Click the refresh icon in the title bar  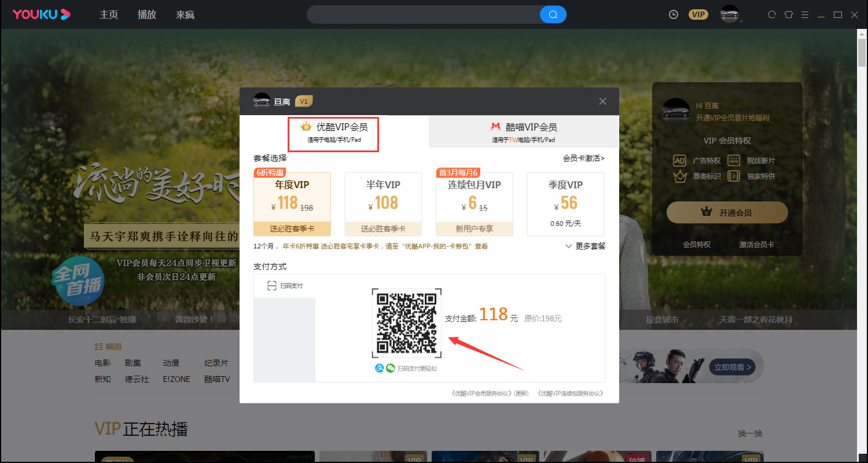pyautogui.click(x=771, y=14)
